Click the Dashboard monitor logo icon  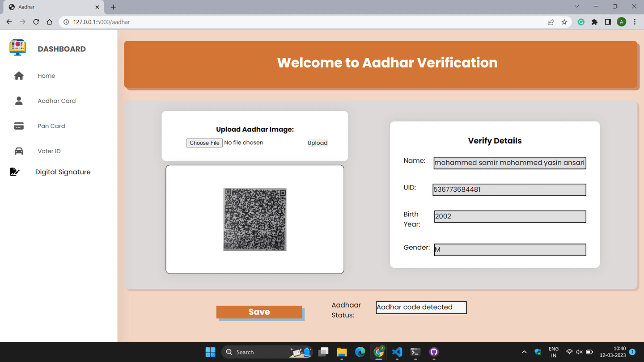coord(18,48)
